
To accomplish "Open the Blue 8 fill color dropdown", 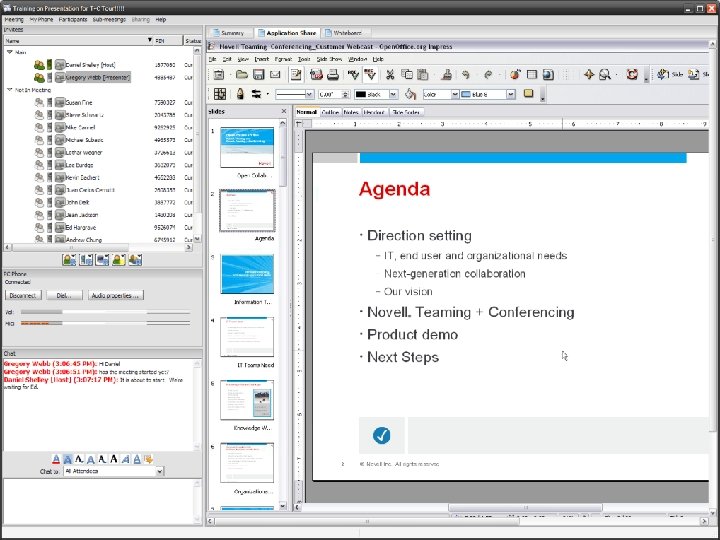I will (x=511, y=94).
